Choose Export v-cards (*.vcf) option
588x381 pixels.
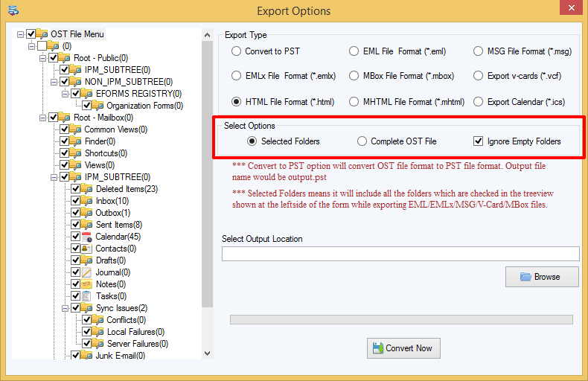point(478,76)
